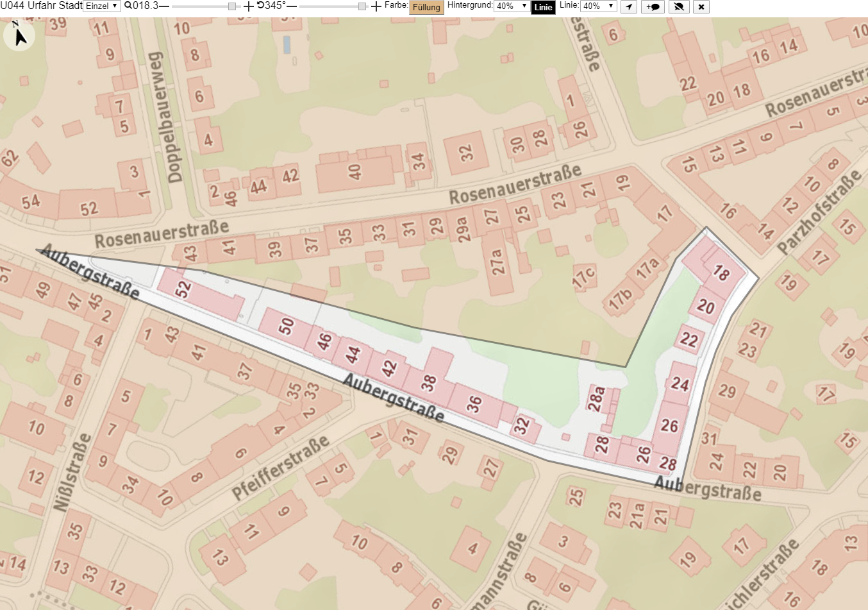Increase rotation with plus after rotation slider

point(376,6)
